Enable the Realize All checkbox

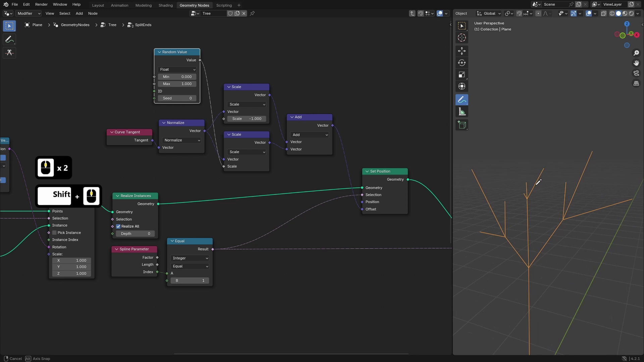tap(118, 226)
